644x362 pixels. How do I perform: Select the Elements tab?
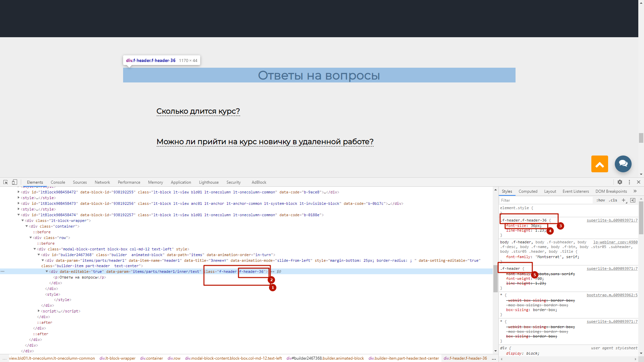click(x=35, y=182)
